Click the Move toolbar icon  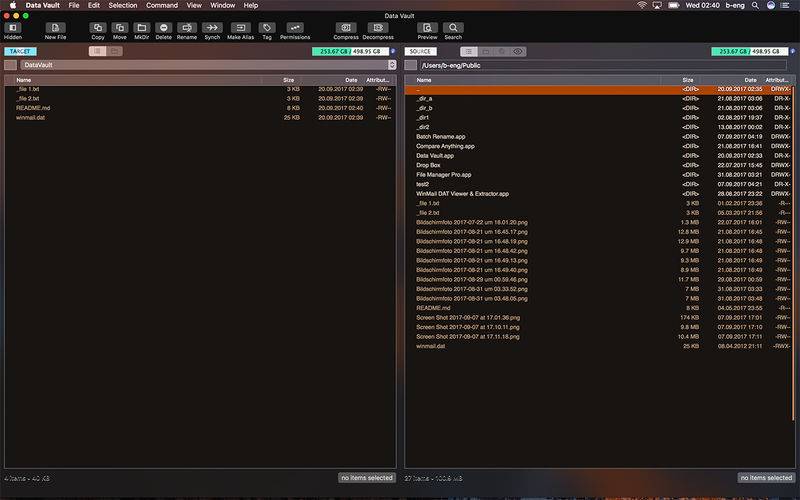pos(120,28)
